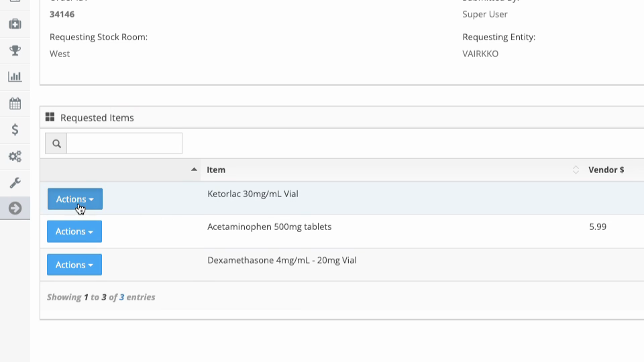
Task: Focus the Requested Items search field
Action: point(125,143)
